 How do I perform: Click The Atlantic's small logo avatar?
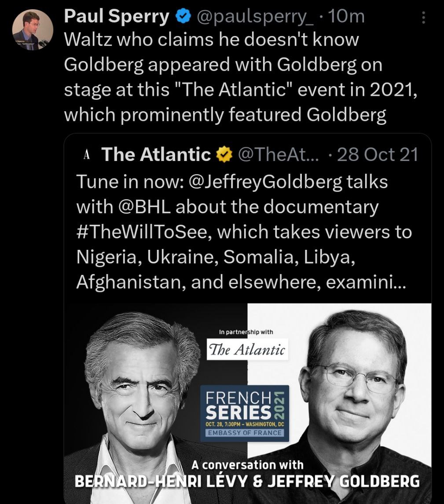point(86,155)
